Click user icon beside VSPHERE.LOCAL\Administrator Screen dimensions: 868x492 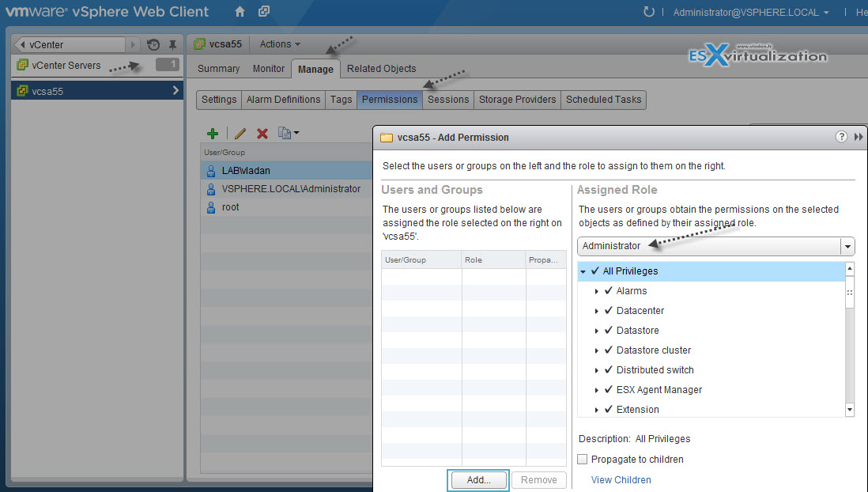211,190
